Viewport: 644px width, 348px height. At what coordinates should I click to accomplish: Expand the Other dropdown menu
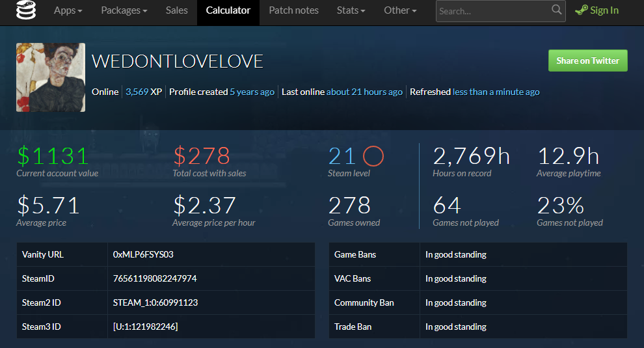(x=400, y=10)
